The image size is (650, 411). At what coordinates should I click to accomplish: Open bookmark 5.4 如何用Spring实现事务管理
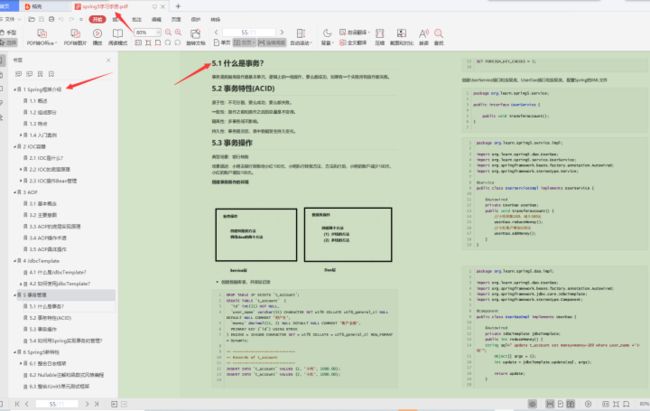click(x=65, y=341)
